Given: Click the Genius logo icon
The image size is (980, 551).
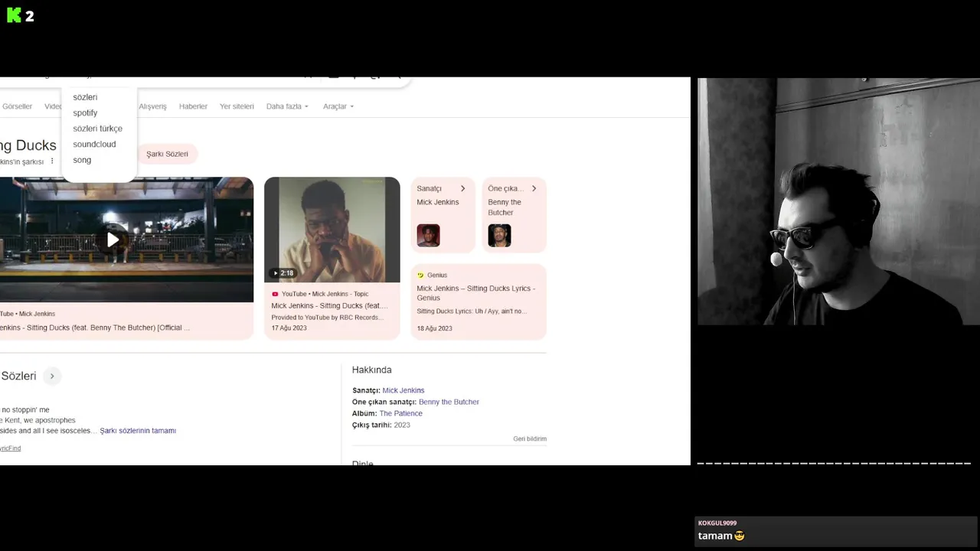Looking at the screenshot, I should pyautogui.click(x=420, y=275).
